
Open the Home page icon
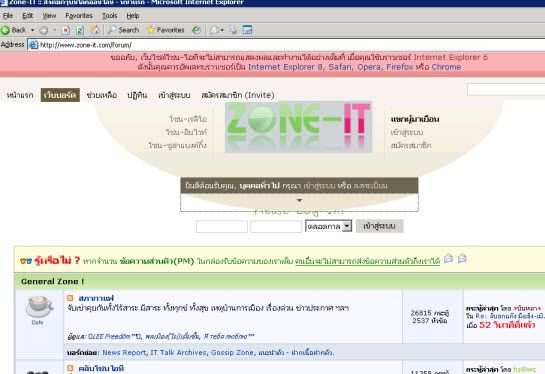click(x=95, y=30)
